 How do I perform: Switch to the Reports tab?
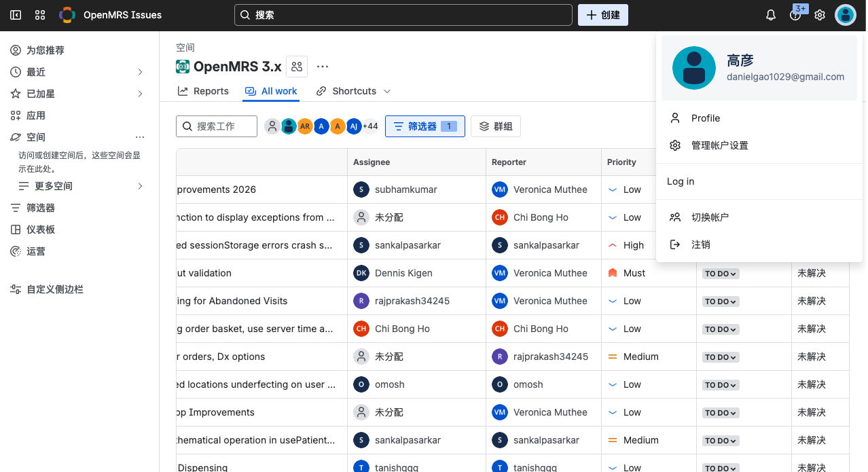coord(203,91)
